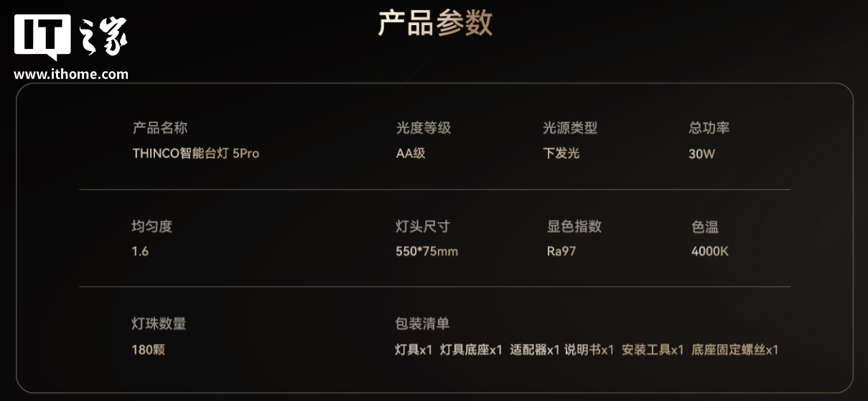Screen dimensions: 868x401
Task: Click the 总功率 label
Action: tap(709, 129)
